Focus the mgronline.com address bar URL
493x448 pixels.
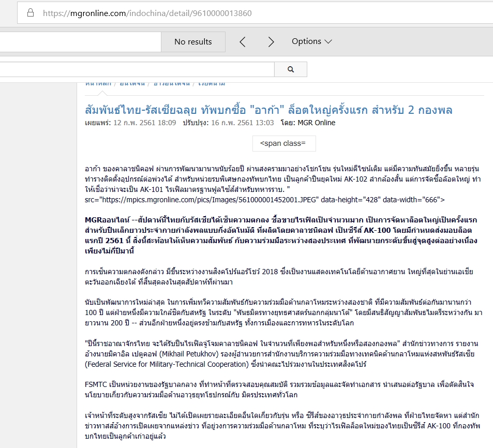pyautogui.click(x=147, y=13)
